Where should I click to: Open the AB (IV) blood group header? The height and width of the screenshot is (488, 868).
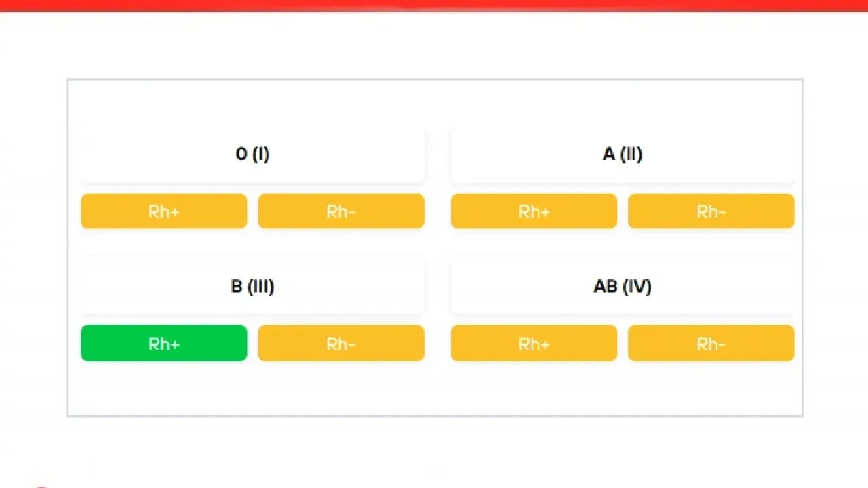click(x=623, y=286)
